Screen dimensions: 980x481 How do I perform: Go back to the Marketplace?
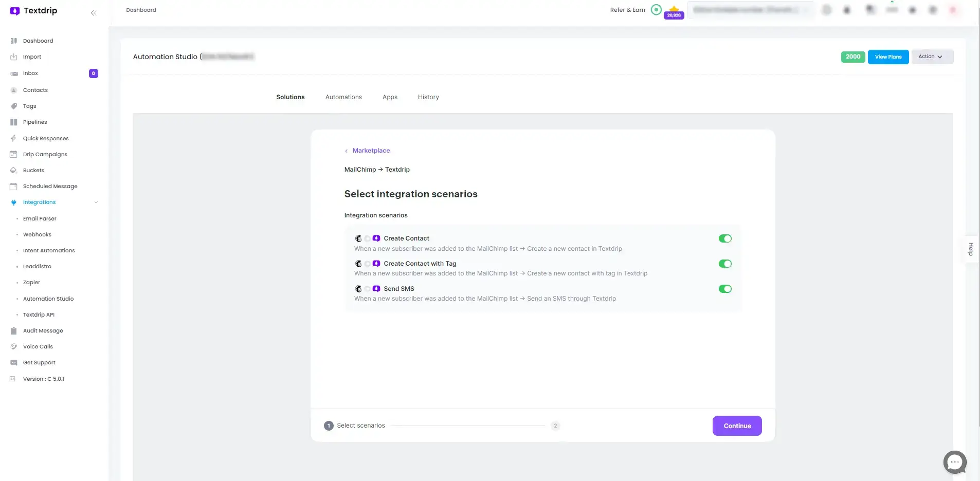pos(371,151)
